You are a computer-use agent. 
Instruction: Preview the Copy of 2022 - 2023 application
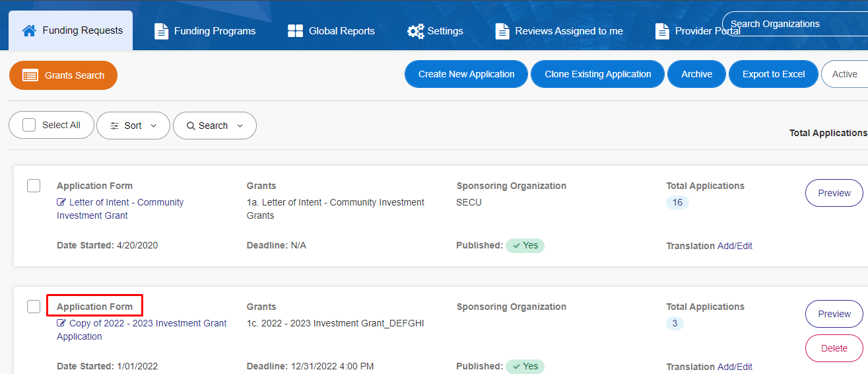tap(834, 314)
